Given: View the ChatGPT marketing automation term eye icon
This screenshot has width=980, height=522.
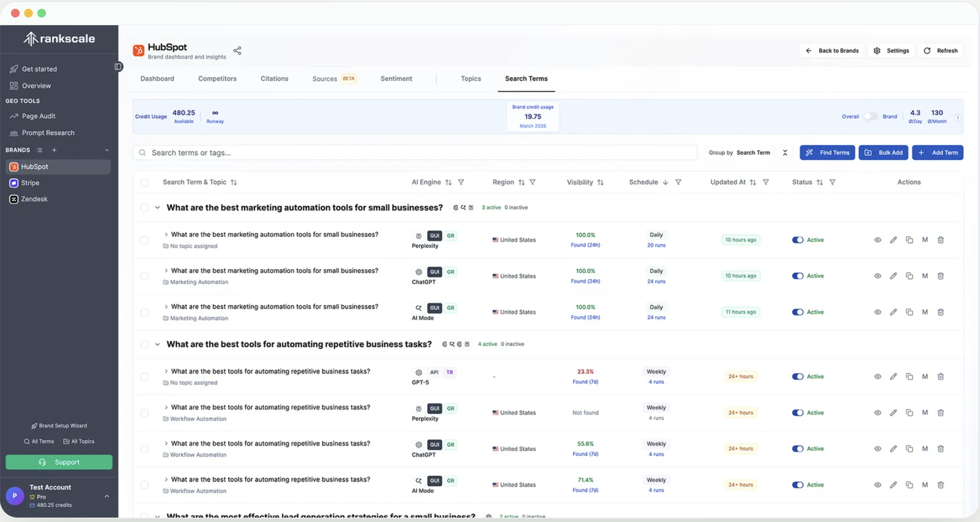Looking at the screenshot, I should [x=878, y=276].
